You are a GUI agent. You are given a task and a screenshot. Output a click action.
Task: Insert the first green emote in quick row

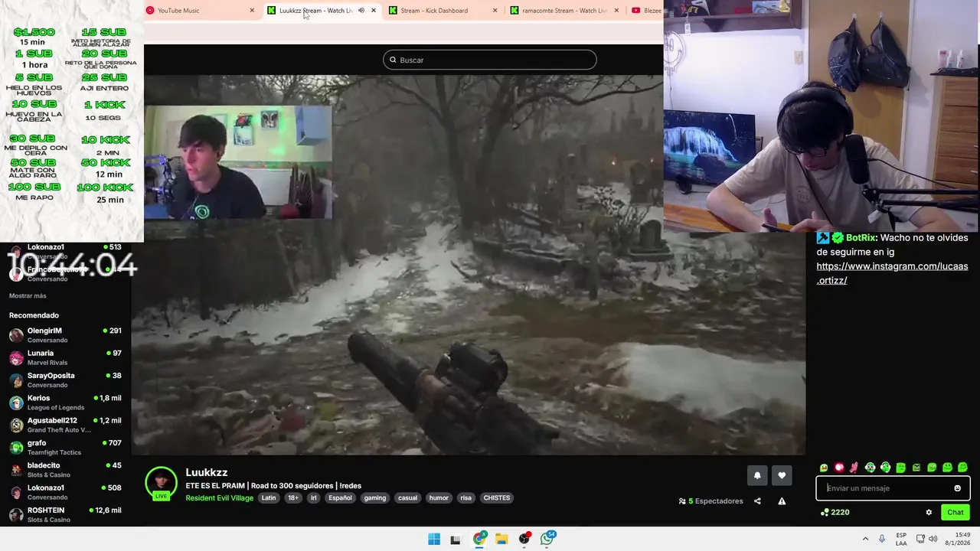tap(824, 468)
